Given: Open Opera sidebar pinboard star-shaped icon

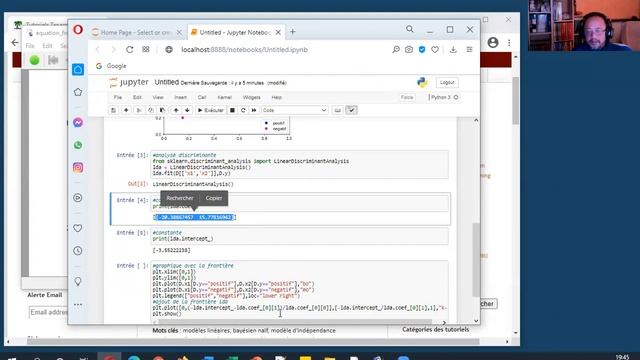Looking at the screenshot, I should [x=78, y=92].
